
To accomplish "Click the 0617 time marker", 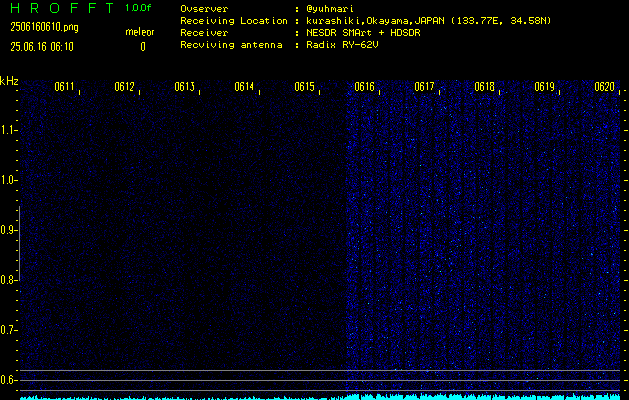I will click(x=424, y=87).
